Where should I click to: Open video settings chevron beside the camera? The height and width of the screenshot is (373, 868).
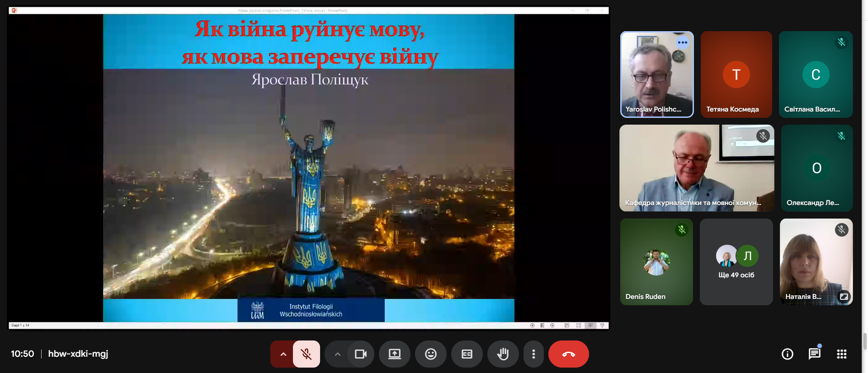(337, 354)
